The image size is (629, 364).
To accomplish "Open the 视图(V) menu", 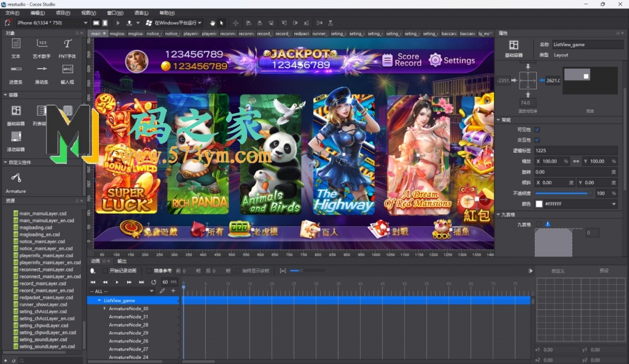I will tap(88, 13).
